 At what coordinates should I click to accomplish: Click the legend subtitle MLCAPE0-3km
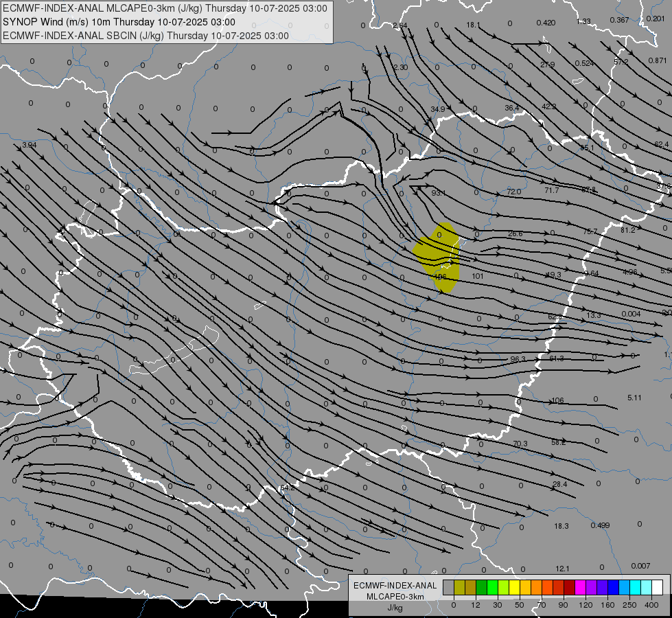[395, 597]
